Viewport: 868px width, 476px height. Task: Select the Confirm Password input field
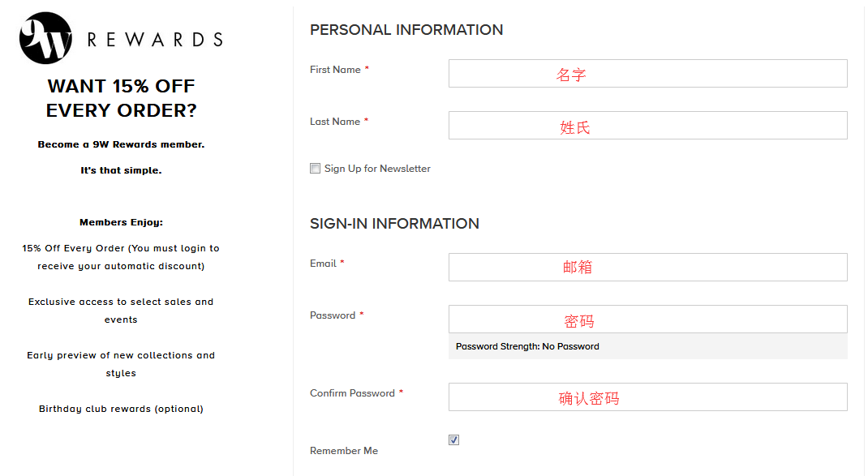point(647,397)
